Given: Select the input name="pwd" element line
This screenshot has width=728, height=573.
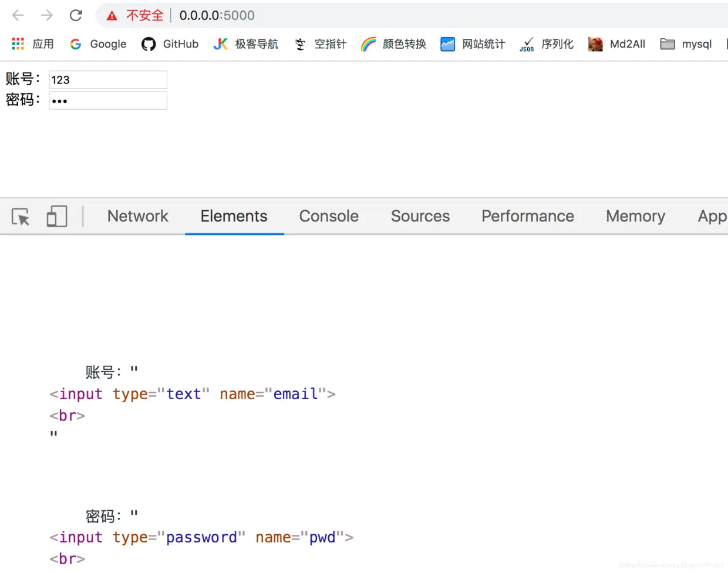Looking at the screenshot, I should tap(201, 537).
